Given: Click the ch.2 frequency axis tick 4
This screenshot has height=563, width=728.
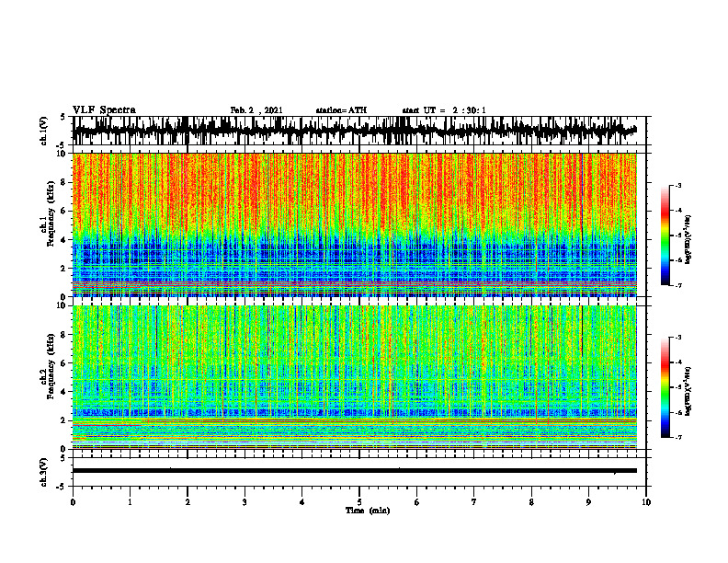Looking at the screenshot, I should click(x=63, y=392).
